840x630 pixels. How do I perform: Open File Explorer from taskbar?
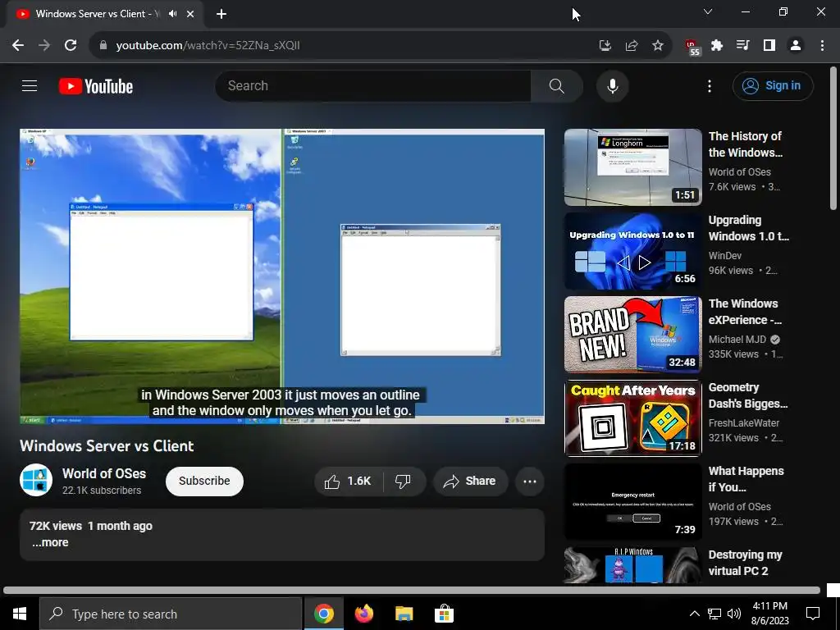[404, 614]
